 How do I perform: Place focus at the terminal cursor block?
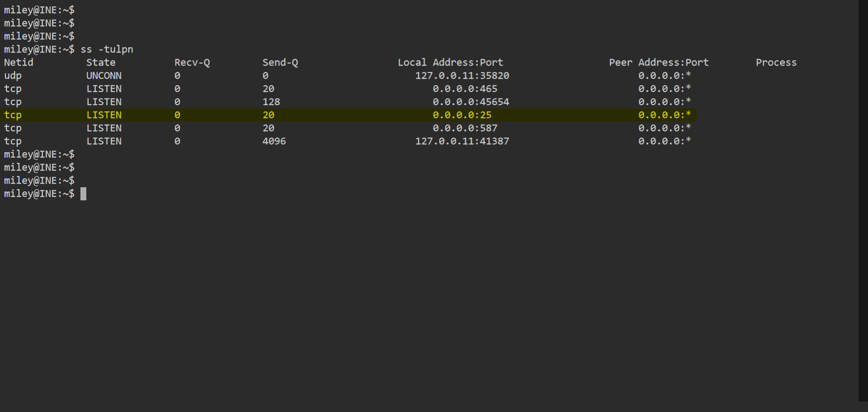pyautogui.click(x=83, y=194)
